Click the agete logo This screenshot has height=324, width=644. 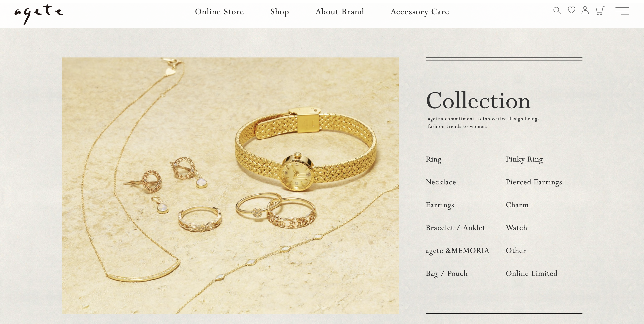39,14
